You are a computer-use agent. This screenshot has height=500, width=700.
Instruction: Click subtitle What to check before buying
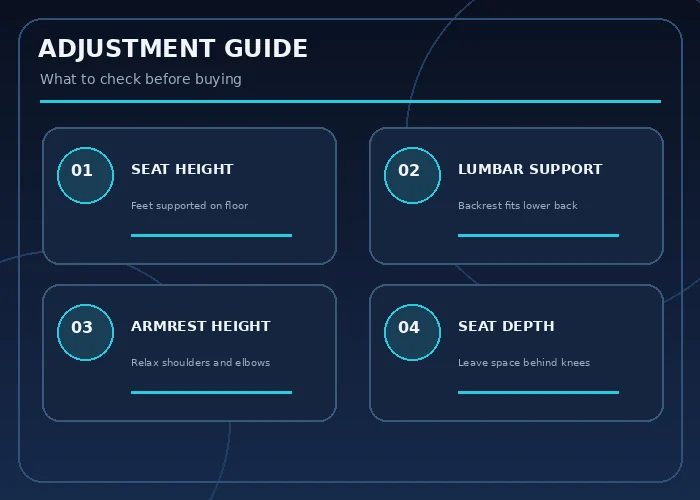tap(141, 79)
